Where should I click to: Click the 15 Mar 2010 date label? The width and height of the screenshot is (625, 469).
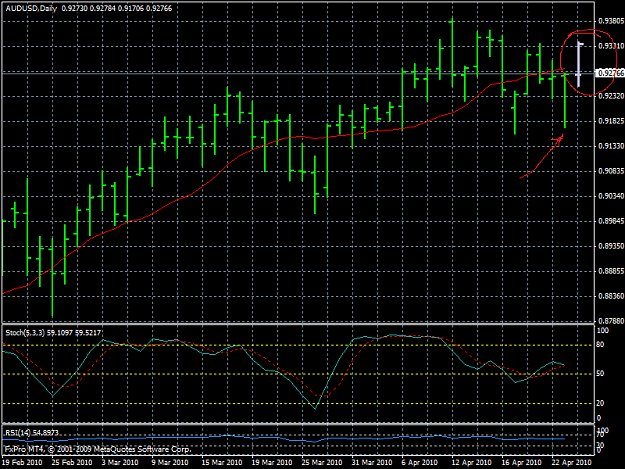pos(222,462)
